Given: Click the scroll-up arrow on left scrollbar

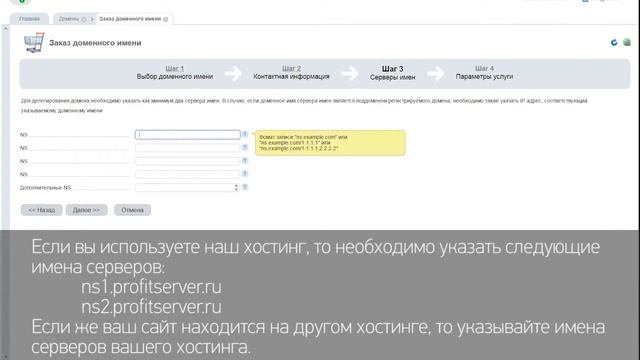Looking at the screenshot, I should pyautogui.click(x=5, y=29).
